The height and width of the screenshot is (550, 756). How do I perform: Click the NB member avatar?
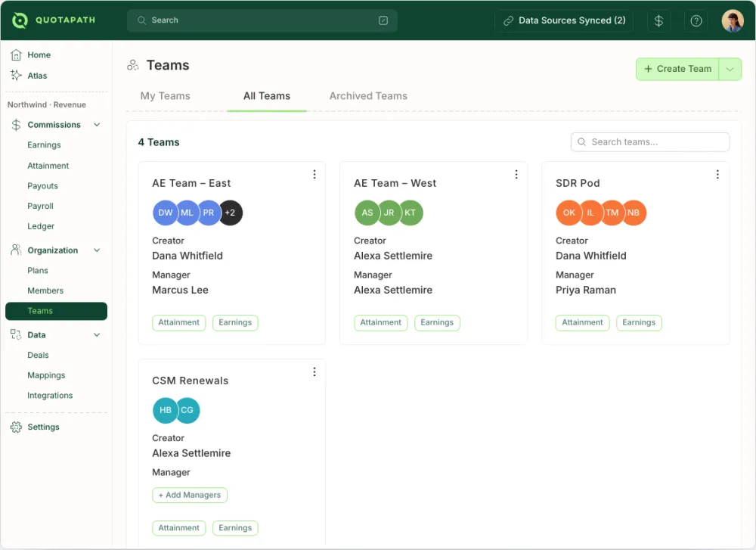point(634,213)
